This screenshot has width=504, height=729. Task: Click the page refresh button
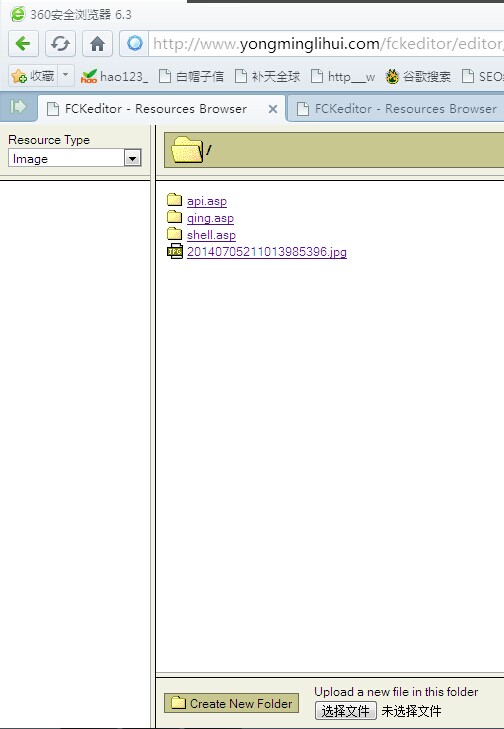coord(60,44)
